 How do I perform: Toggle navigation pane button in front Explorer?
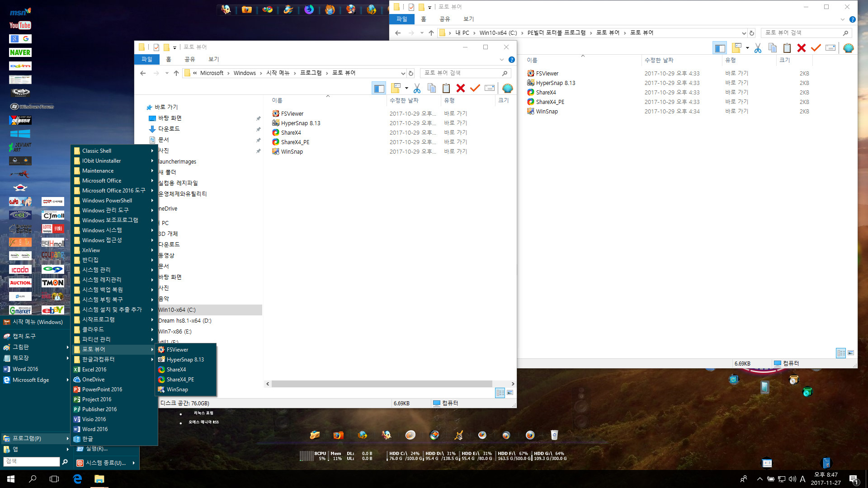(379, 88)
